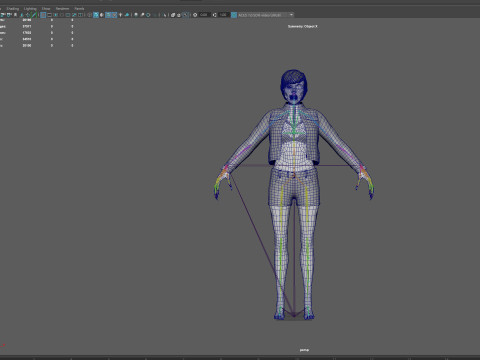
Task: Click the Wireframe on Shaded icon
Action: click(x=108, y=15)
